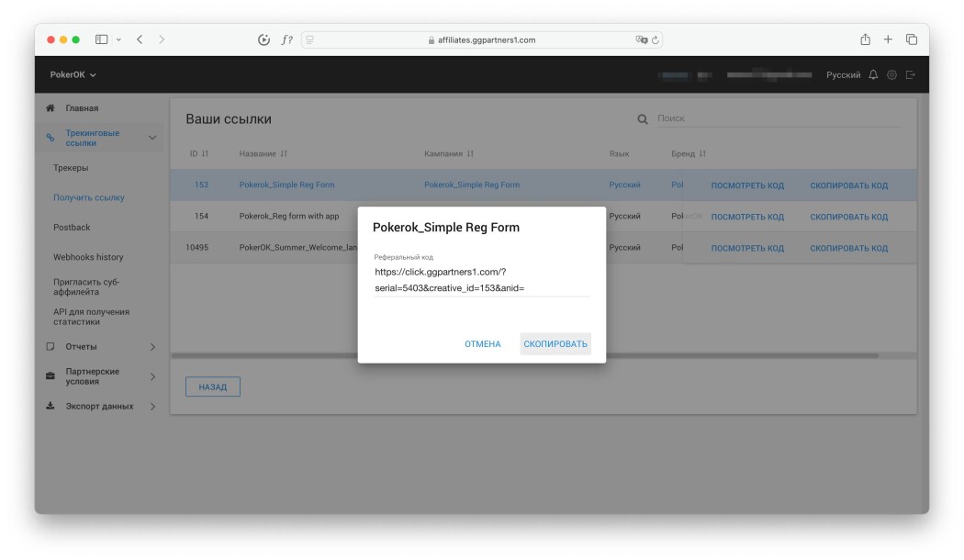
Task: Open the sidebar options dropdown arrow
Action: click(x=118, y=40)
